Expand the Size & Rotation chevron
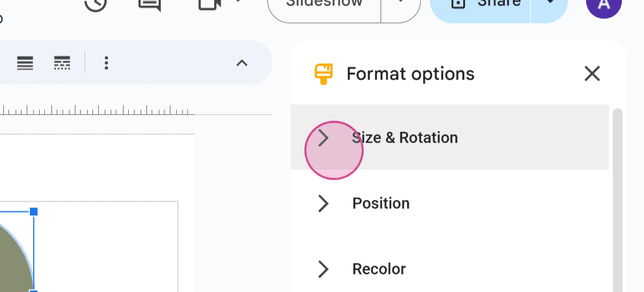 point(324,138)
